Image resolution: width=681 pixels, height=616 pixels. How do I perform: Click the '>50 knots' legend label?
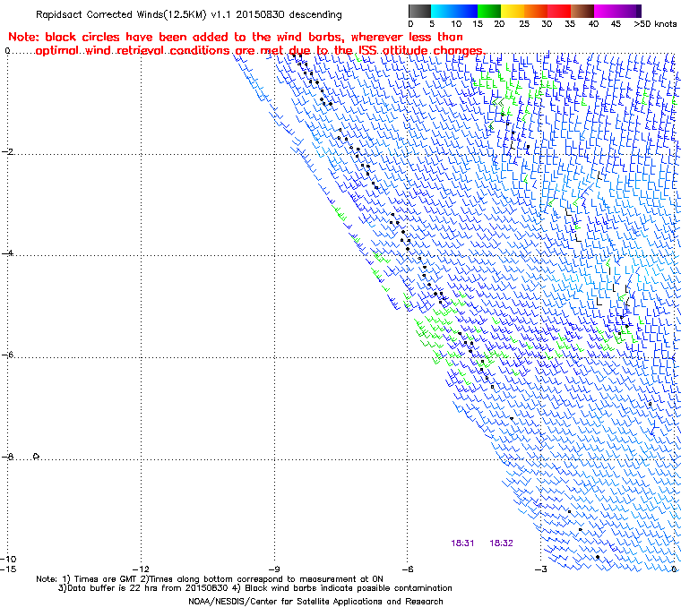pos(655,24)
